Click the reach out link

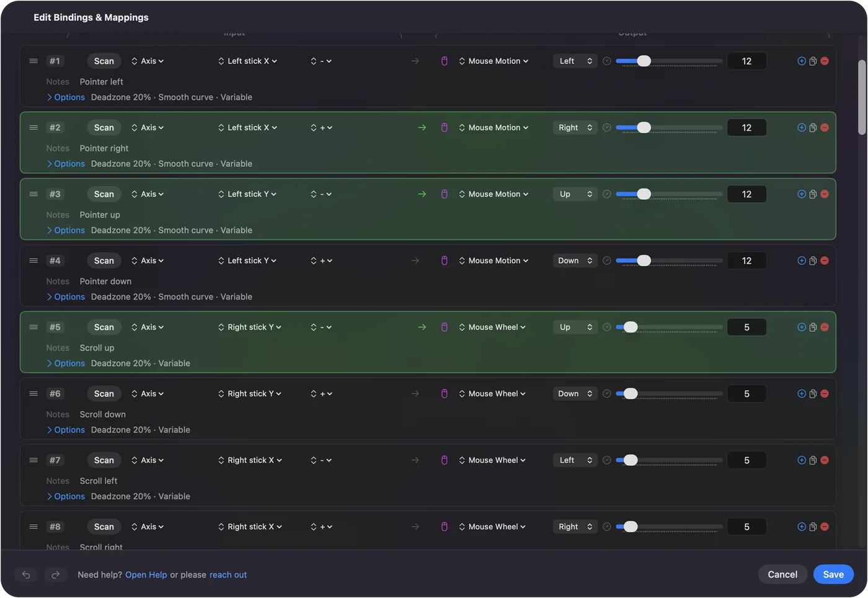click(228, 575)
